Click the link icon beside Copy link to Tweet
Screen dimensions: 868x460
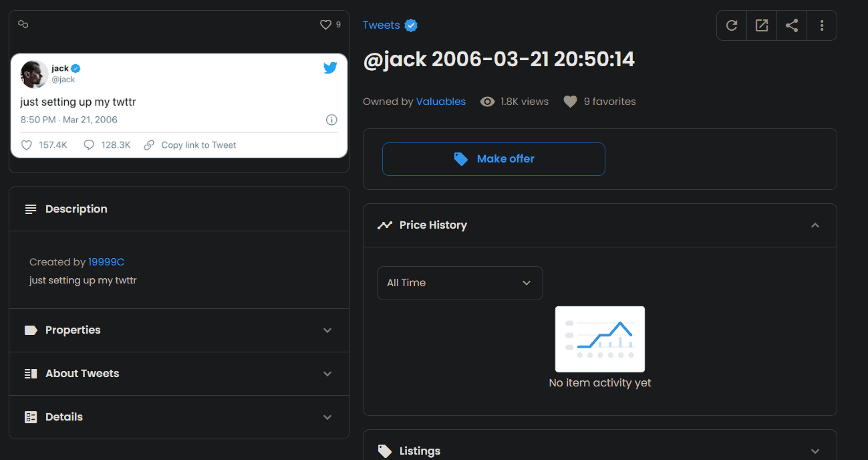149,145
